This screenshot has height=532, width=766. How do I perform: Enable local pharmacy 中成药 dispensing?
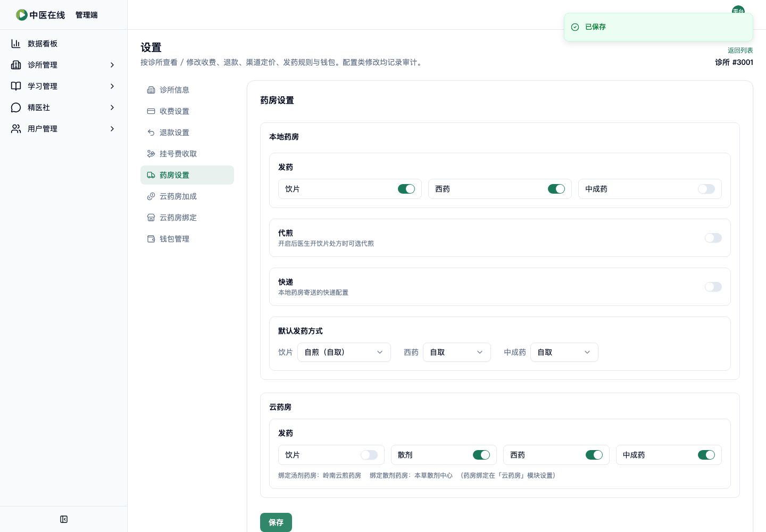click(x=706, y=189)
